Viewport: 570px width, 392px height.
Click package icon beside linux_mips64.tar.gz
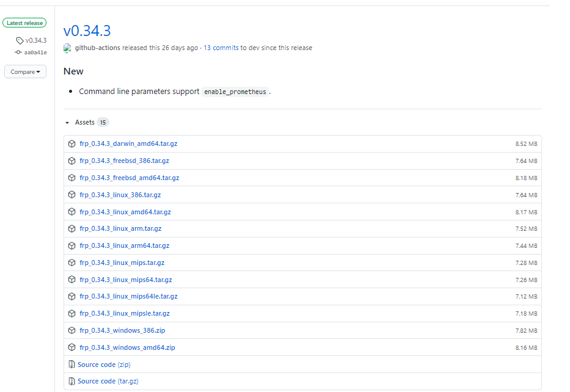(x=71, y=280)
